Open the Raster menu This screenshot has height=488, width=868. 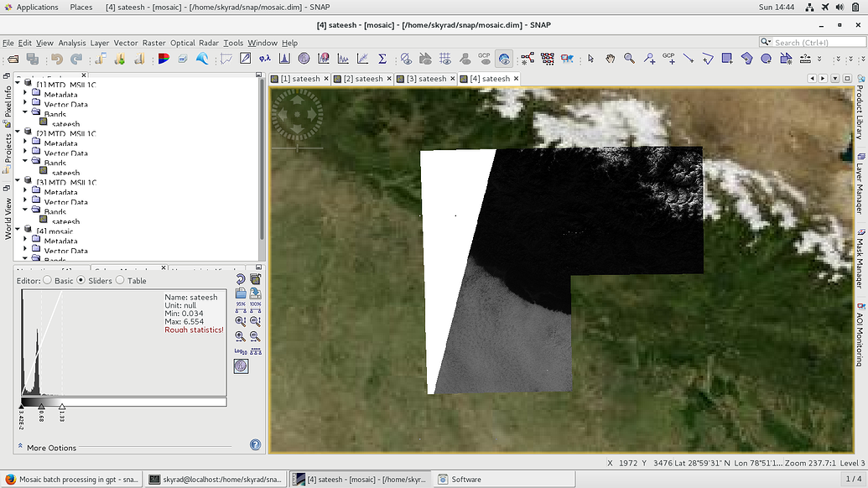155,42
